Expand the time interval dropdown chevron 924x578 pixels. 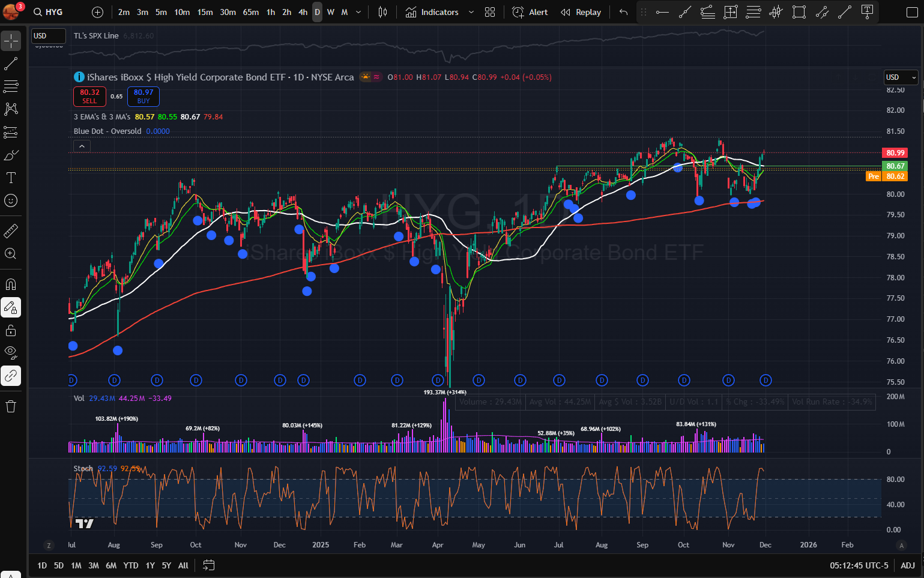click(x=358, y=12)
